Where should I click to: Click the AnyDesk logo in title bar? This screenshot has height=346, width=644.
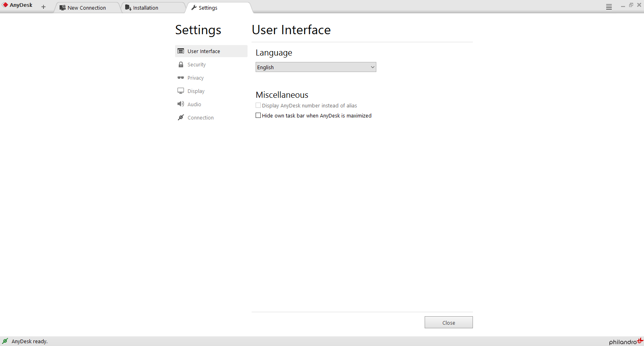coord(18,5)
